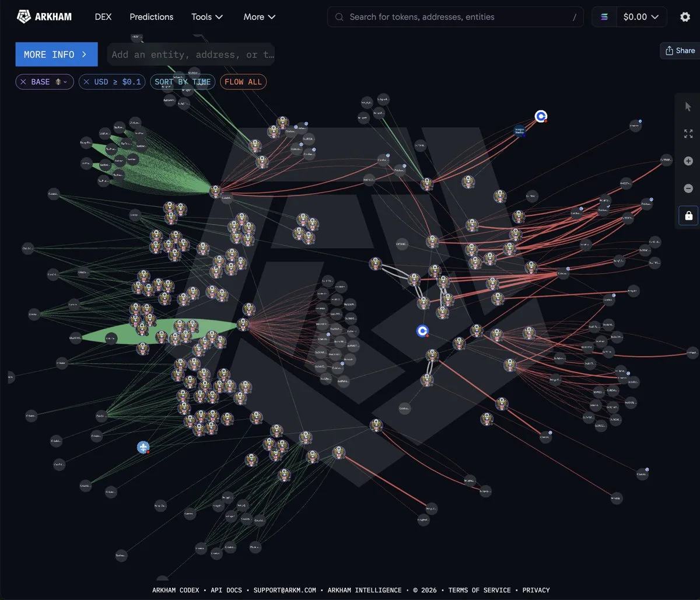Select the light blue fleur-de-lis node

pyautogui.click(x=143, y=448)
